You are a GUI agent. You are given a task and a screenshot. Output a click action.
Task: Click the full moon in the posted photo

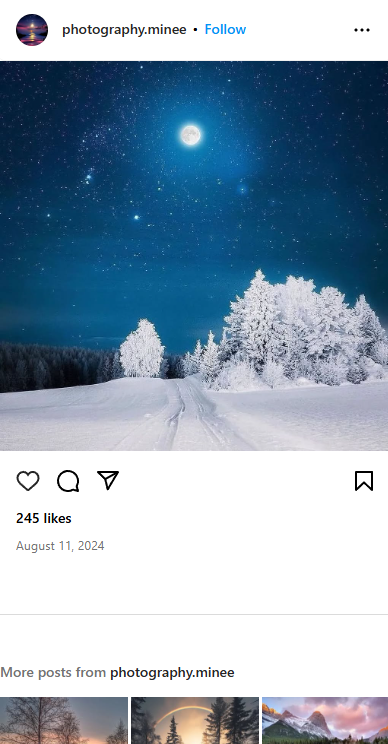[x=191, y=135]
